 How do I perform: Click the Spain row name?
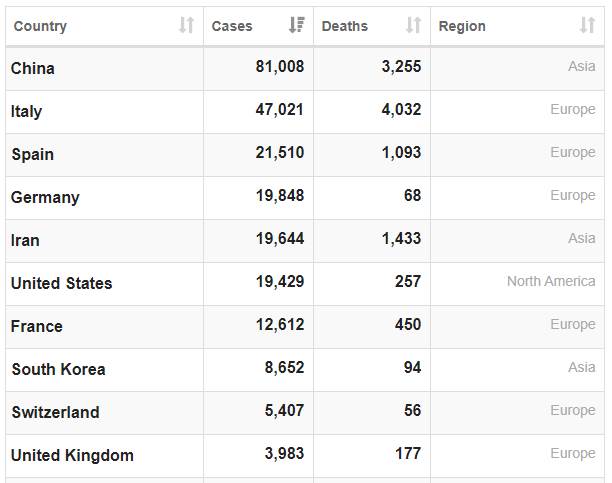[x=33, y=154]
